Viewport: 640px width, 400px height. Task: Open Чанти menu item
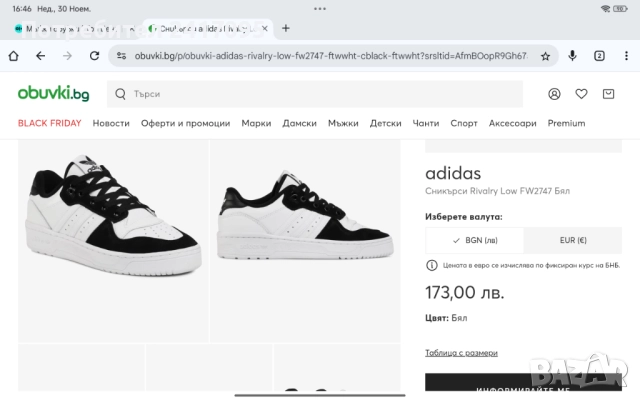coord(426,123)
